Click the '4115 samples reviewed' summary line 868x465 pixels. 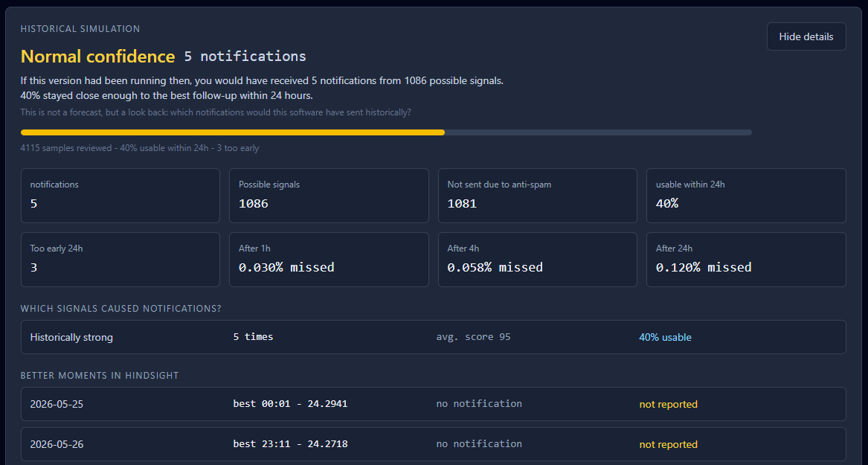coord(140,148)
